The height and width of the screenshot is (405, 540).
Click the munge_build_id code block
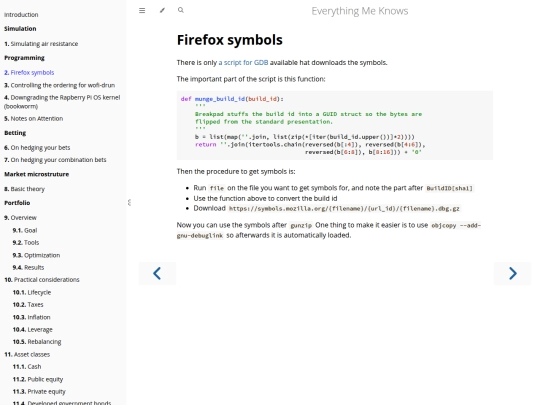pyautogui.click(x=335, y=125)
